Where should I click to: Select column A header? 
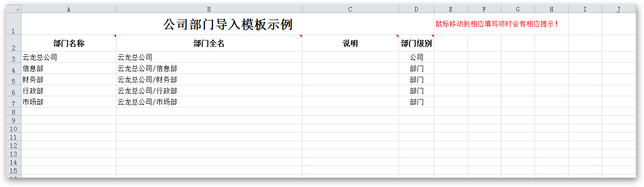pyautogui.click(x=69, y=9)
